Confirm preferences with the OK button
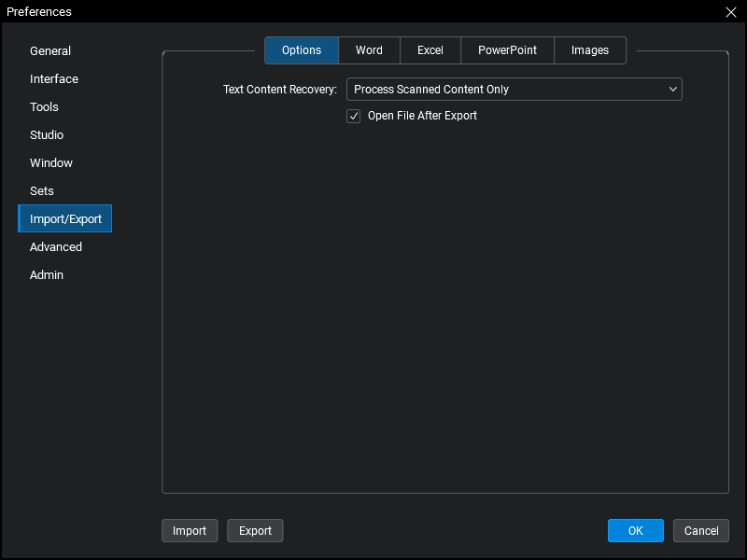Screen dimensions: 747x560 pos(635,531)
